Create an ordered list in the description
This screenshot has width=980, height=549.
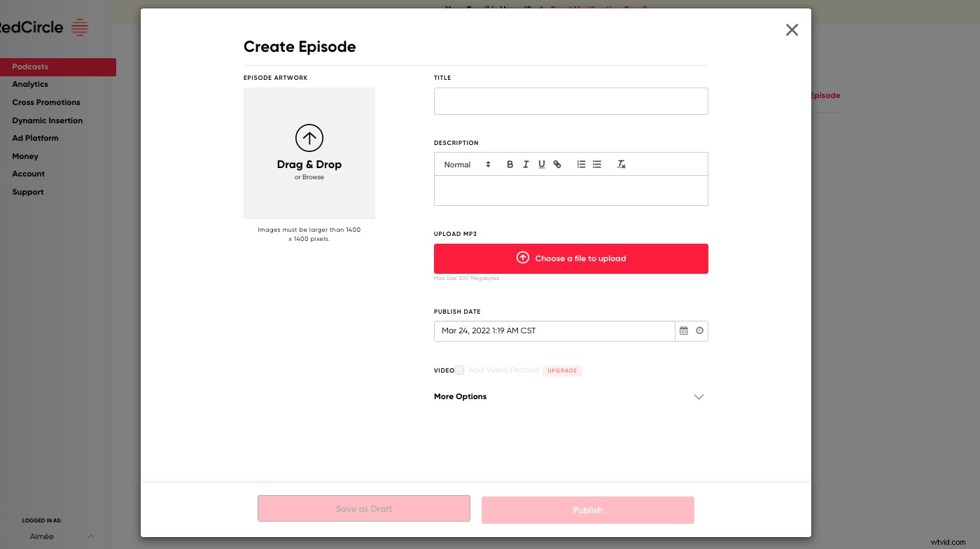581,164
